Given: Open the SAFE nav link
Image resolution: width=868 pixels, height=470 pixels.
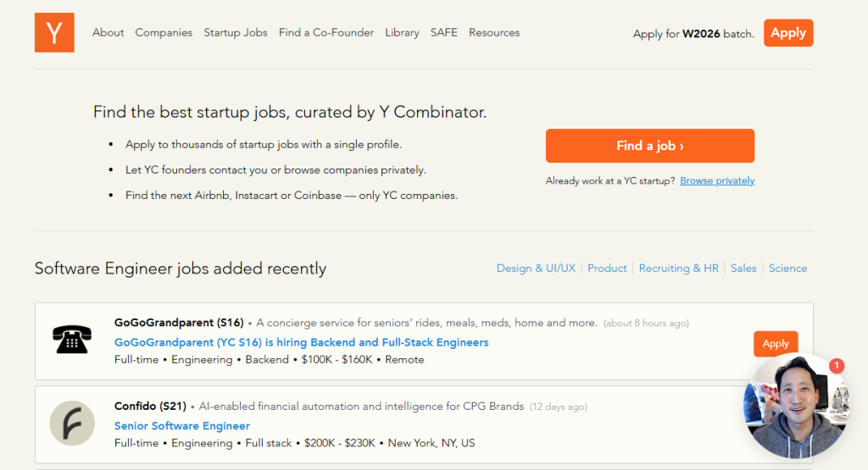Looking at the screenshot, I should [x=444, y=33].
